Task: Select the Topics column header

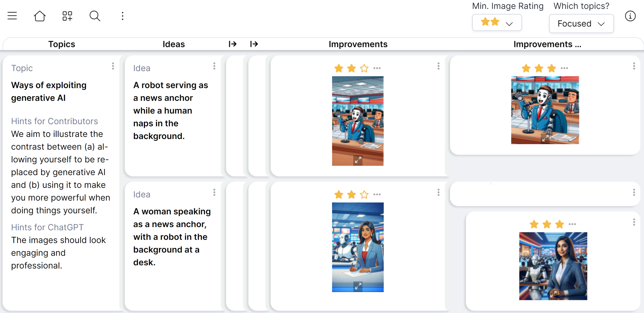Action: 61,44
